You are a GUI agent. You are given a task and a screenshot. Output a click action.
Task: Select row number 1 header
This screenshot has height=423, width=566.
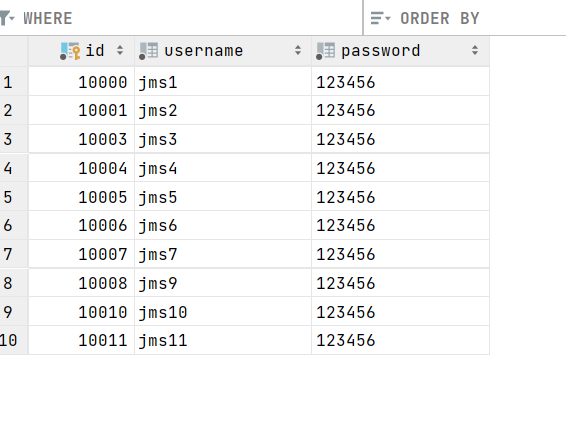[14, 82]
